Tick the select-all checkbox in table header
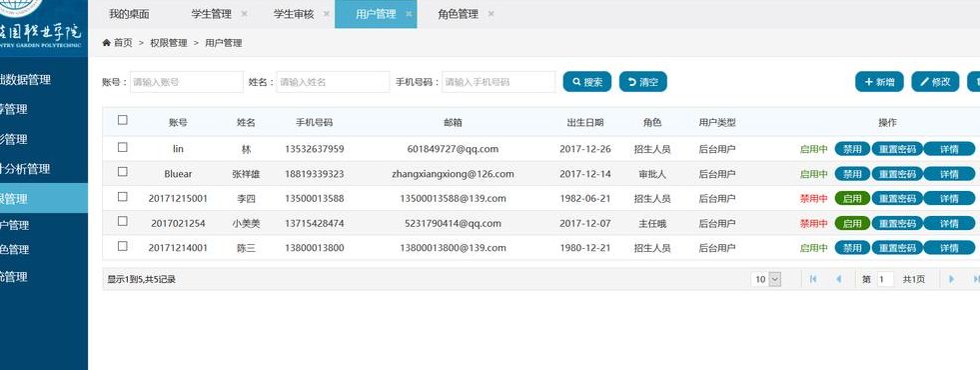 [x=123, y=120]
